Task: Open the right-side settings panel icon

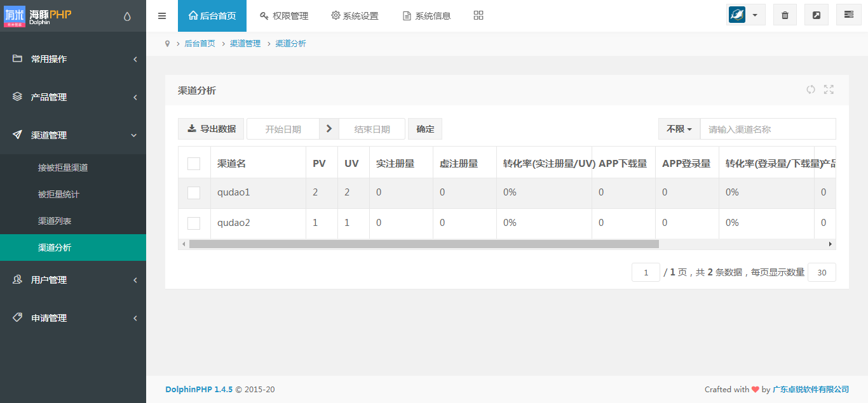Action: [848, 15]
